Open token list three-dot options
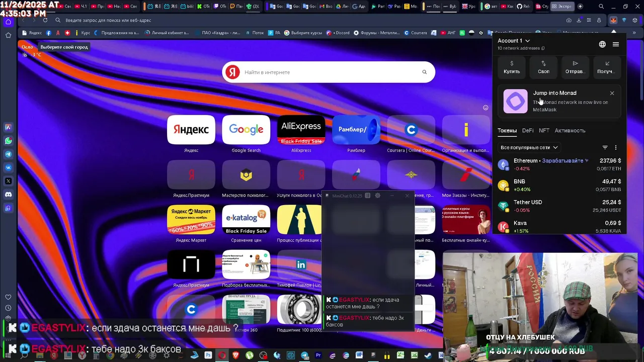644x362 pixels. (x=615, y=147)
